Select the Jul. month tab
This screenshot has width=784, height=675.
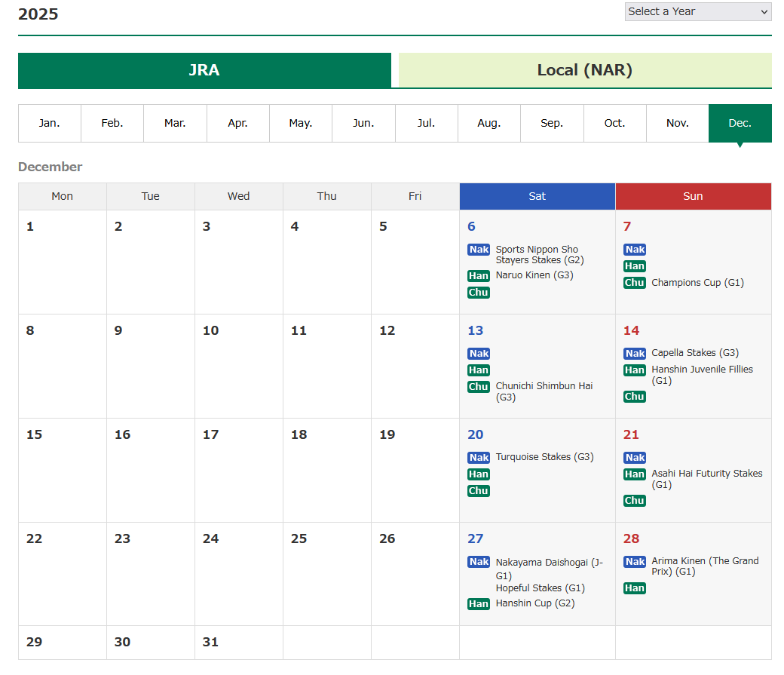click(427, 123)
